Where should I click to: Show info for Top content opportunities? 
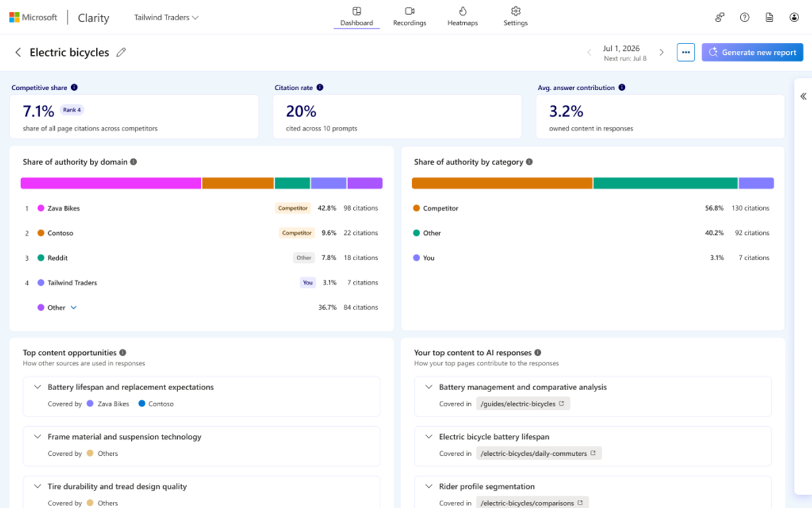point(122,352)
